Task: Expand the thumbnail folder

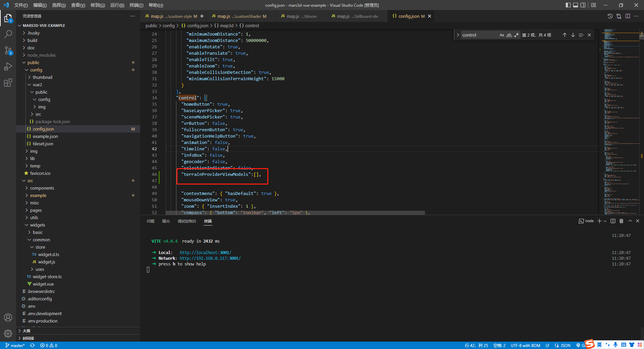Action: (43, 77)
